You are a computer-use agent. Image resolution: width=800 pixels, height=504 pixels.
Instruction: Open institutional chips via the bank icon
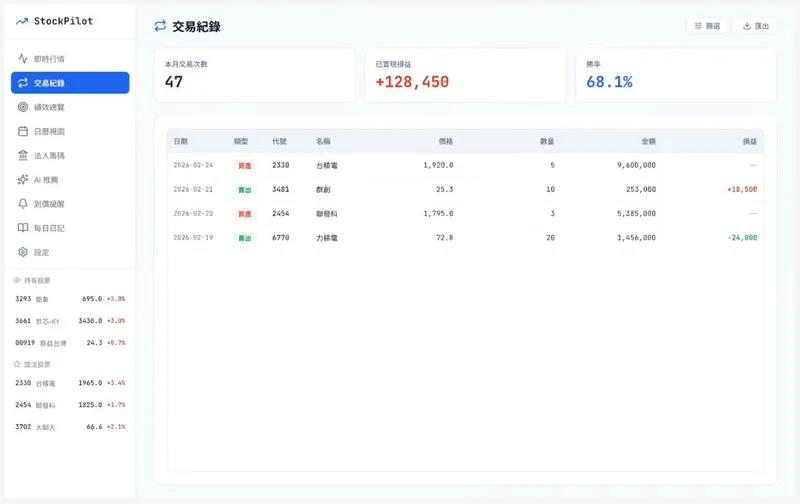pos(23,155)
